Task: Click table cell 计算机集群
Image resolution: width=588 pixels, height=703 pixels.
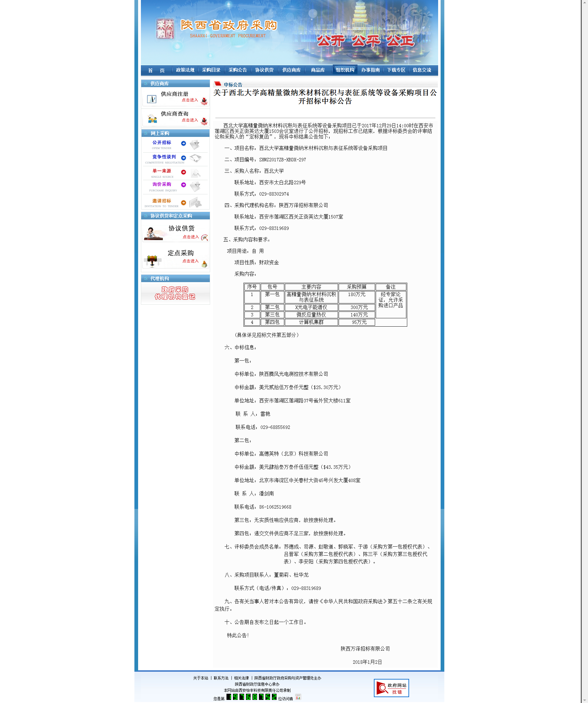Action: 311,322
